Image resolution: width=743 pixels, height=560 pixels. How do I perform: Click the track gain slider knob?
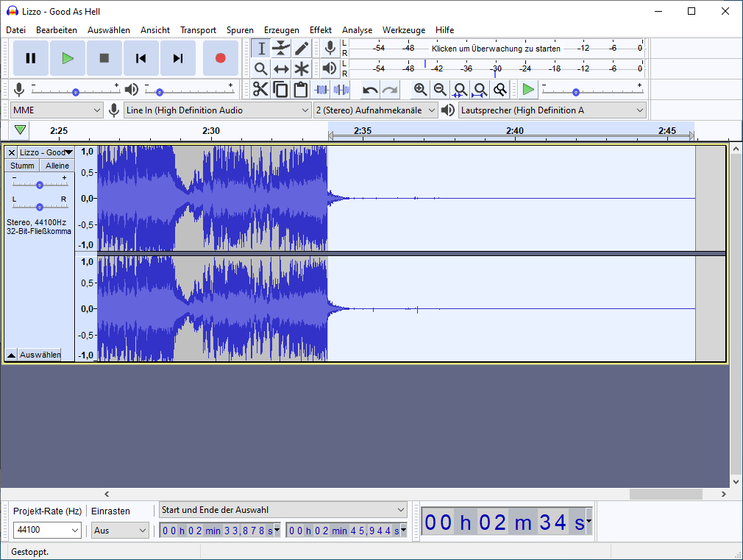coord(40,185)
